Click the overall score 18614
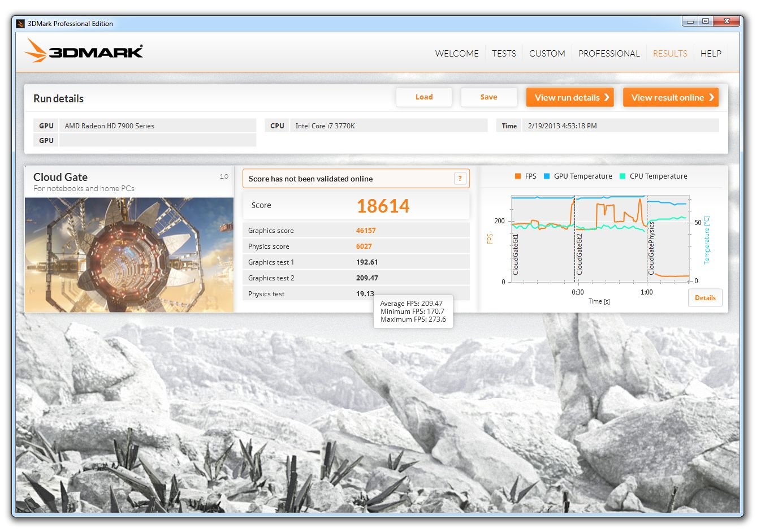This screenshot has height=532, width=761. [383, 206]
